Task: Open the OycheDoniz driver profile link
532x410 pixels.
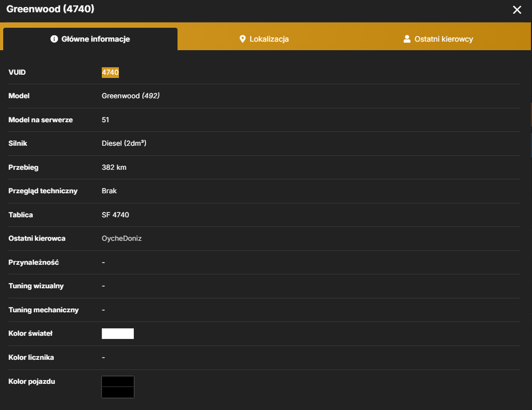Action: pos(121,238)
